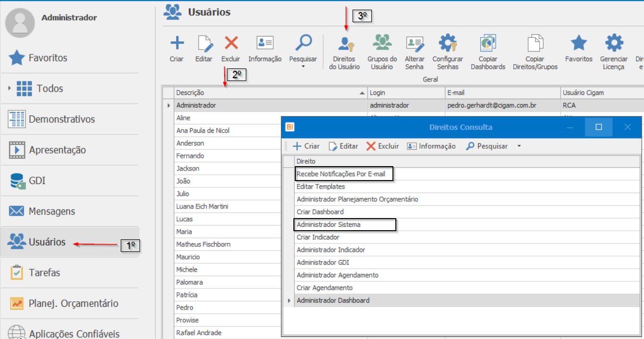
Task: Open the dropdown arrow after Pesquisar in Direitos Consulta
Action: pos(519,146)
